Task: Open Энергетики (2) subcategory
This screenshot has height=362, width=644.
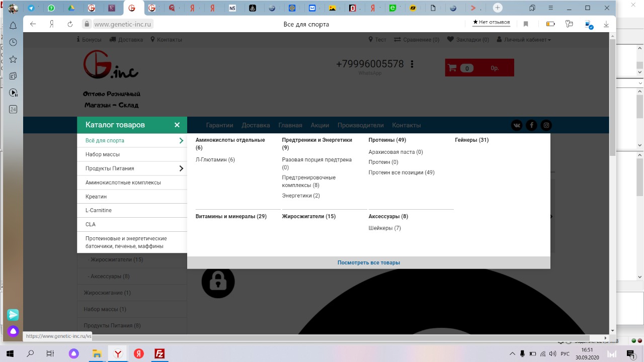Action: (x=301, y=196)
